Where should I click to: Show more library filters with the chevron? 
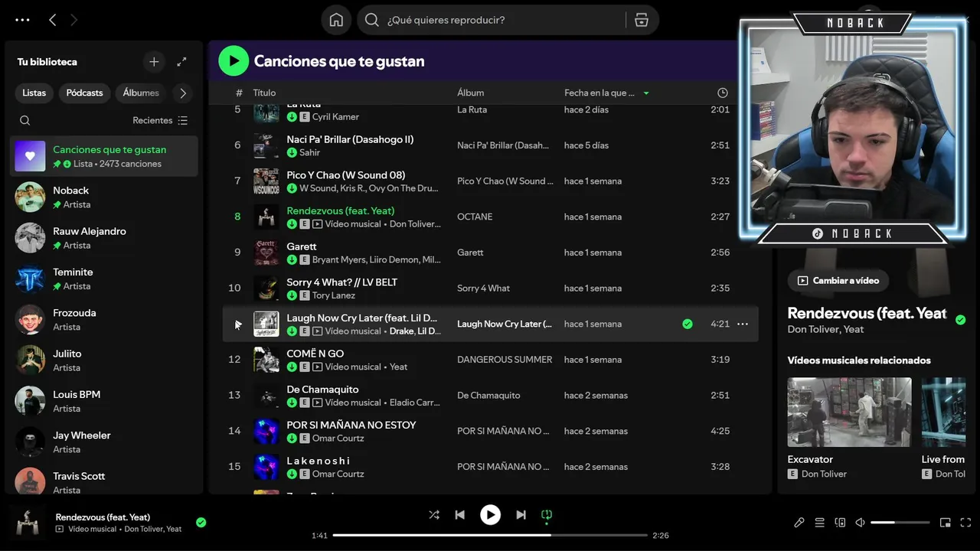coord(182,93)
